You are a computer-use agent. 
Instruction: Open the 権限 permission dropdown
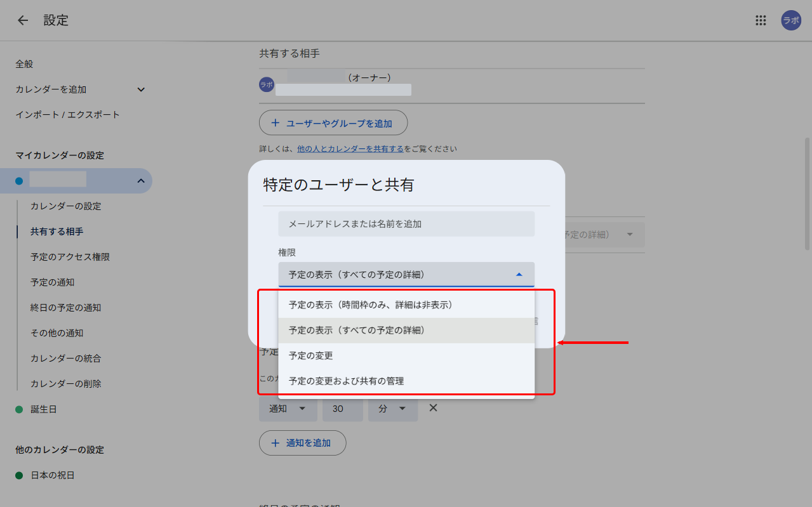click(406, 275)
